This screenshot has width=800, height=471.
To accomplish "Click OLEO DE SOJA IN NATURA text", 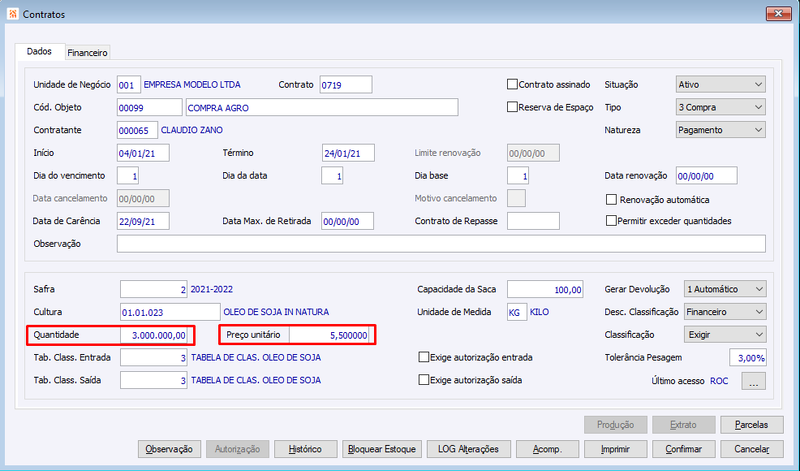I will [x=276, y=312].
